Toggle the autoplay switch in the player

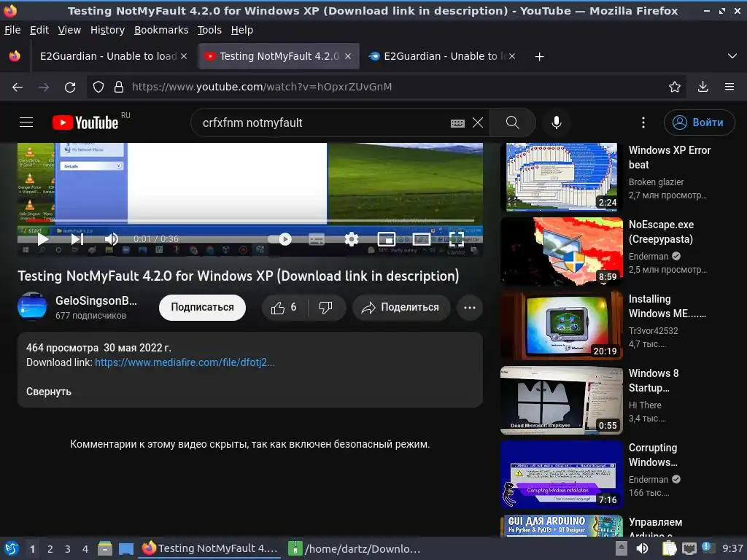pos(280,239)
